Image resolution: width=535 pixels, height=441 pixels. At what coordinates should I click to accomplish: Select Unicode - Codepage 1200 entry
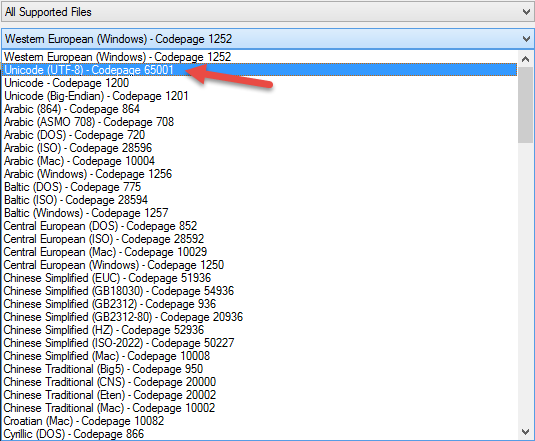click(x=260, y=83)
